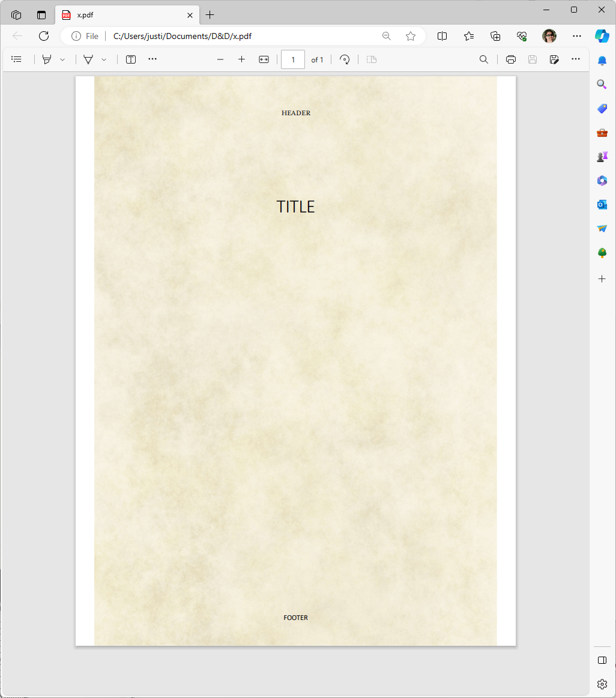Search inside the PDF with magnifier
The image size is (616, 698).
(x=483, y=59)
